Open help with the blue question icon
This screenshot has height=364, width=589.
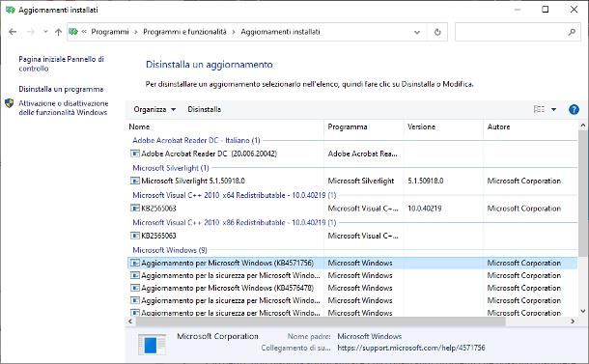pyautogui.click(x=574, y=109)
